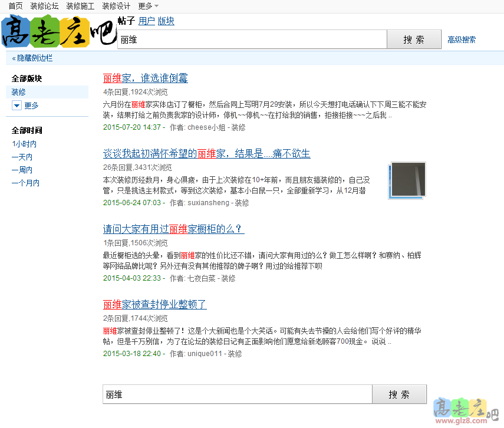The width and height of the screenshot is (504, 428).
Task: Open the post 丽维家，谁选谁倒霉
Action: click(146, 78)
